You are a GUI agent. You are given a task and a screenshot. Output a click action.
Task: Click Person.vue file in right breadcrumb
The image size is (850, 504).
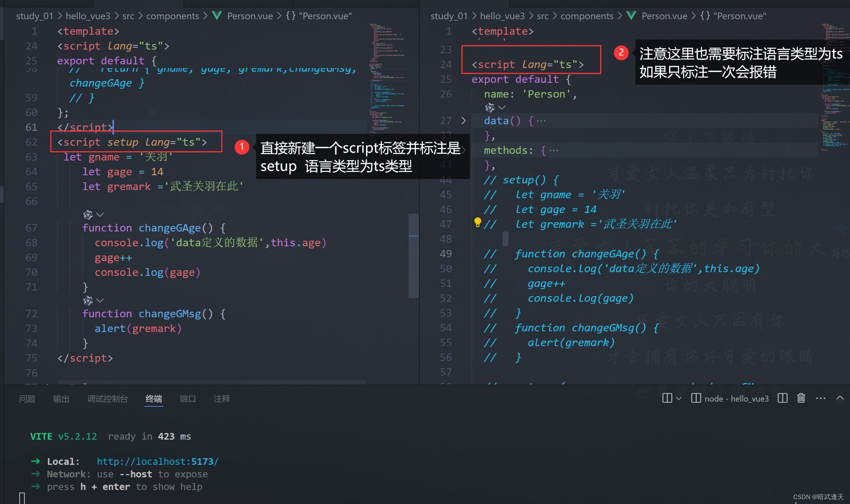coord(665,16)
